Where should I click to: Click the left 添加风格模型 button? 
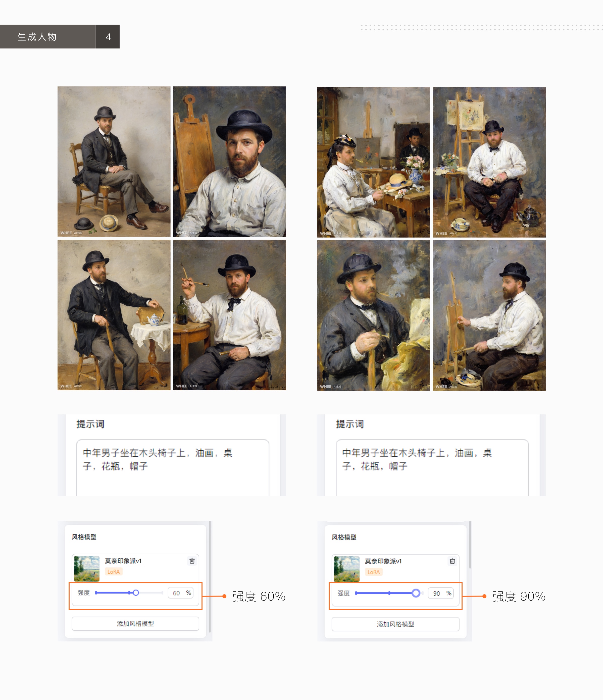coord(135,624)
